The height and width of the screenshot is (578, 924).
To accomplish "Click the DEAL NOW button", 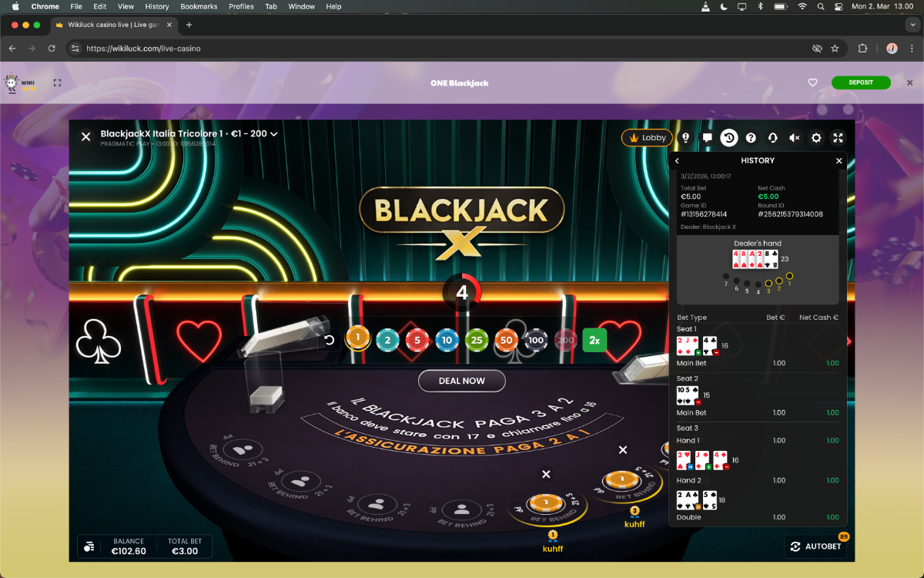I will click(x=461, y=381).
